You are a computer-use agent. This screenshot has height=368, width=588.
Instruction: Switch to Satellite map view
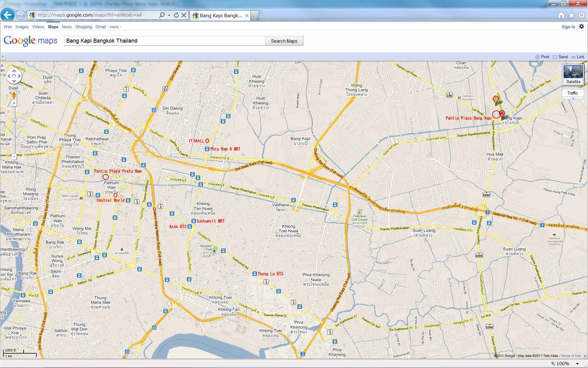click(x=573, y=75)
